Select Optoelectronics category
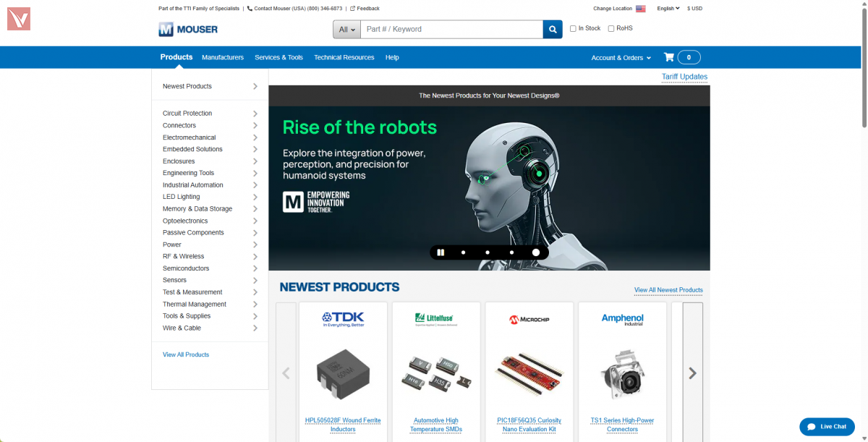The width and height of the screenshot is (868, 442). [x=185, y=221]
